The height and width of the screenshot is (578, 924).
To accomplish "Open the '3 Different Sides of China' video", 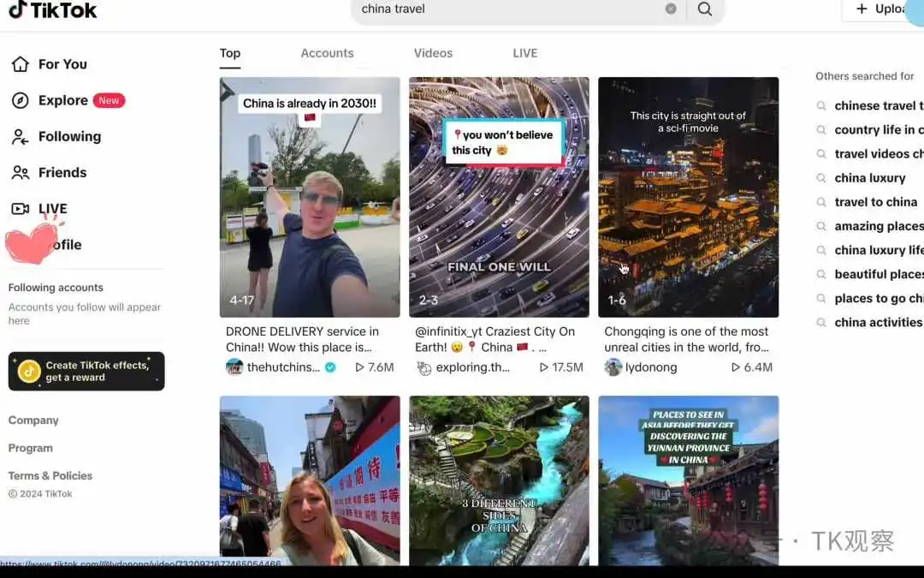I will pos(499,480).
